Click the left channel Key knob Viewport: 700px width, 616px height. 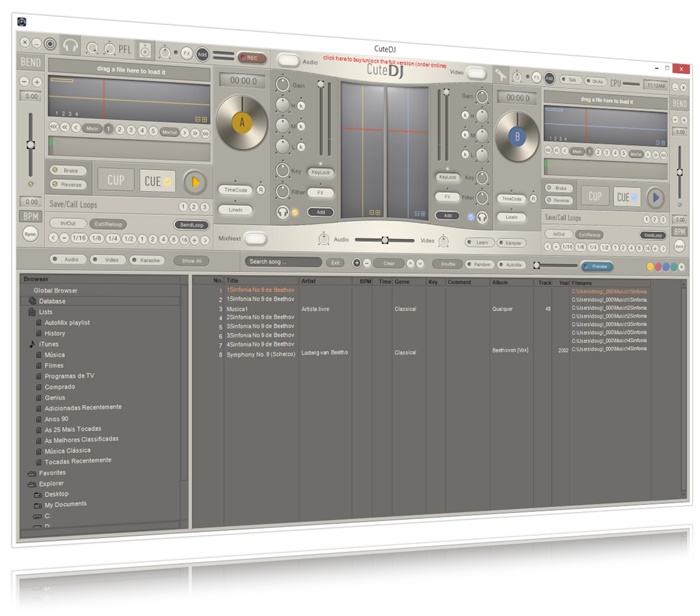(x=282, y=170)
